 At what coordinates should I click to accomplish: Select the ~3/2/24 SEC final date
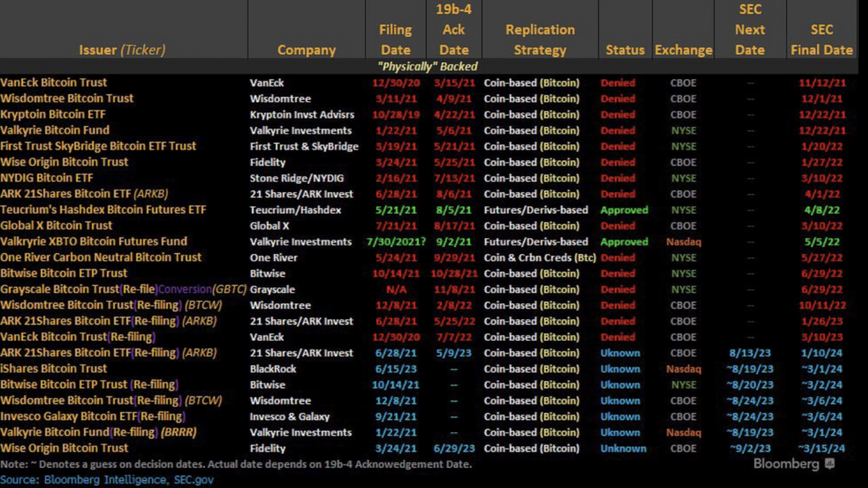tap(822, 384)
